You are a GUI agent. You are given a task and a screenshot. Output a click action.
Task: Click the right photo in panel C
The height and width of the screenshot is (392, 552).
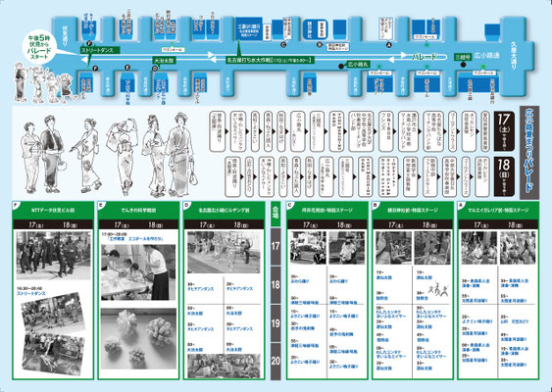point(347,248)
